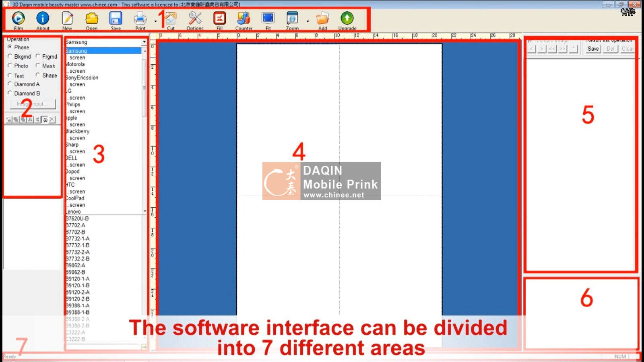Select the Cut tool icon
The height and width of the screenshot is (362, 644).
tap(171, 18)
